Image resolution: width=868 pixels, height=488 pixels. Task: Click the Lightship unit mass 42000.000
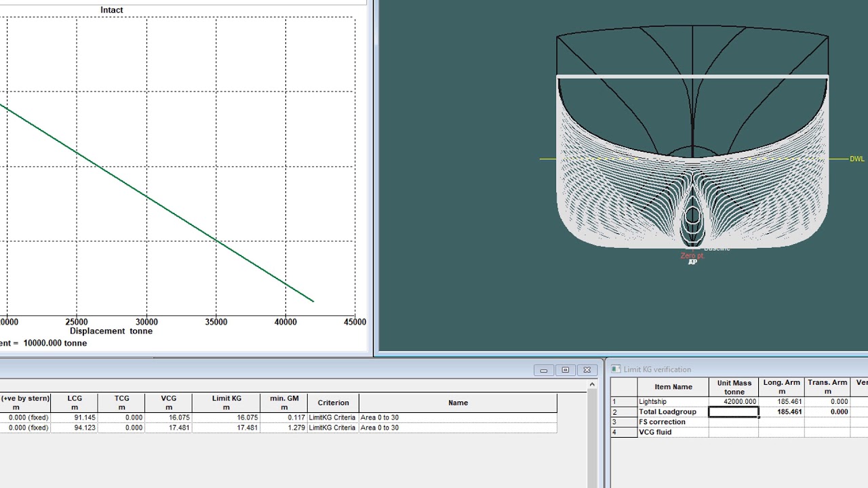(x=739, y=402)
